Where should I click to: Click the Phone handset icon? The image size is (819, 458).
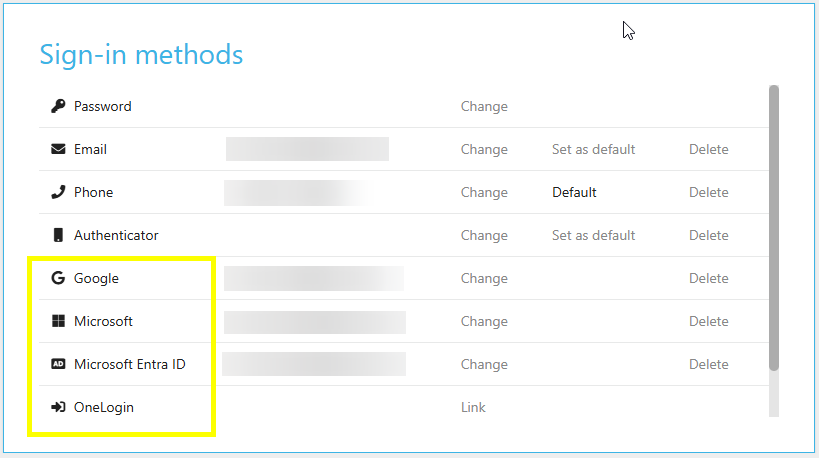pos(58,192)
